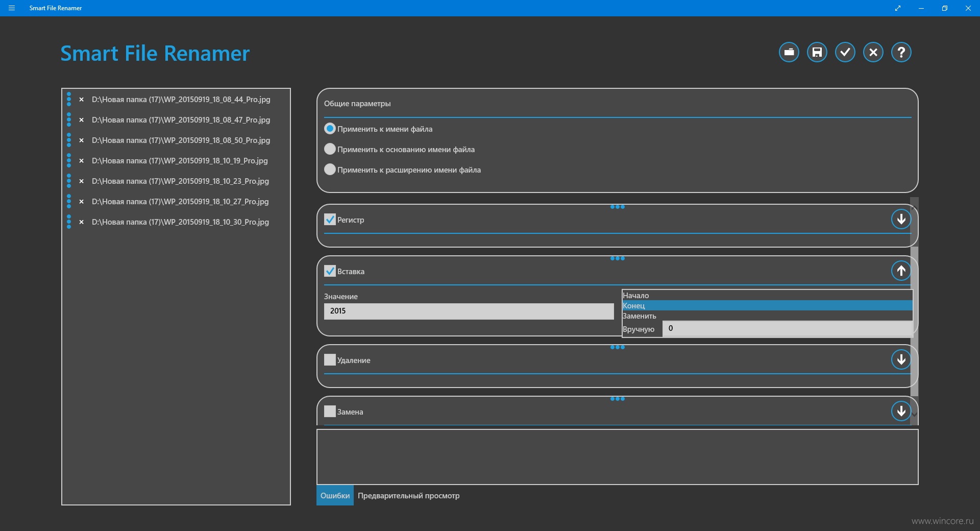Click three-dot handle above Удаление panel
Image resolution: width=980 pixels, height=531 pixels.
pyautogui.click(x=618, y=347)
